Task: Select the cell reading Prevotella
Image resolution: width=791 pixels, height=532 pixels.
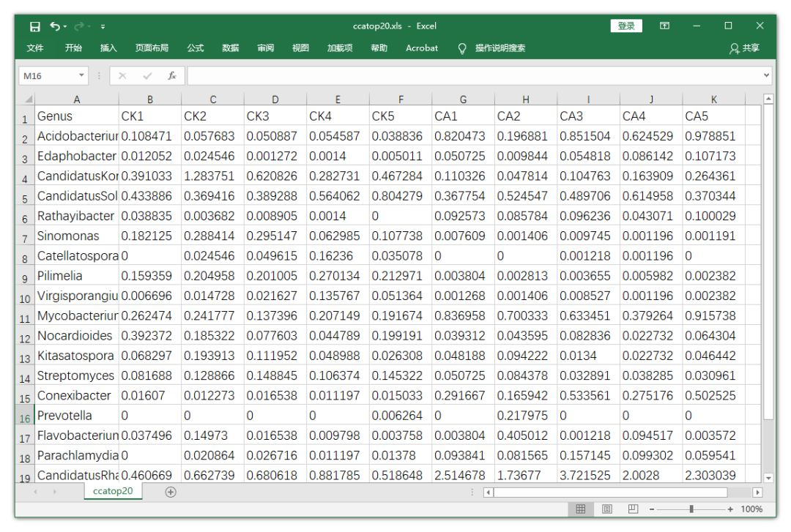Action: click(x=77, y=416)
